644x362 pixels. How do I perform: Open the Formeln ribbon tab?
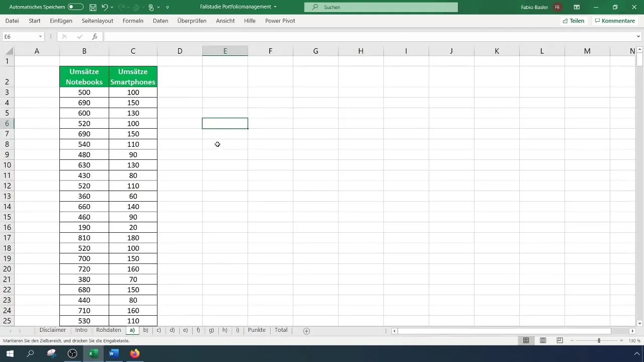point(133,21)
